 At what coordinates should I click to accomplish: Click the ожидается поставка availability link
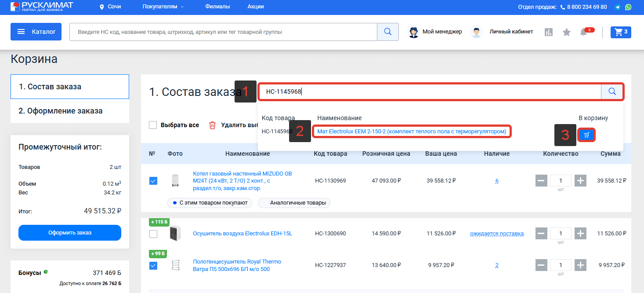pos(497,234)
